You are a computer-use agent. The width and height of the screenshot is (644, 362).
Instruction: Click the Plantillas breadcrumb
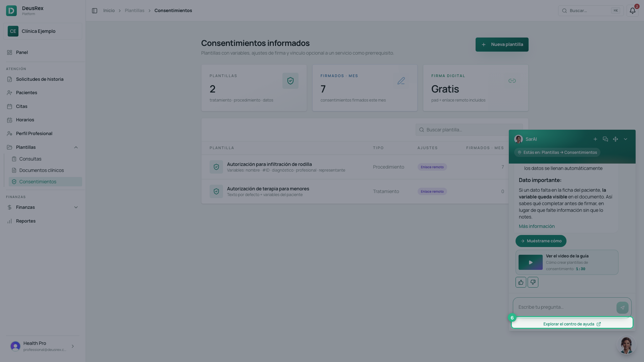click(x=135, y=11)
